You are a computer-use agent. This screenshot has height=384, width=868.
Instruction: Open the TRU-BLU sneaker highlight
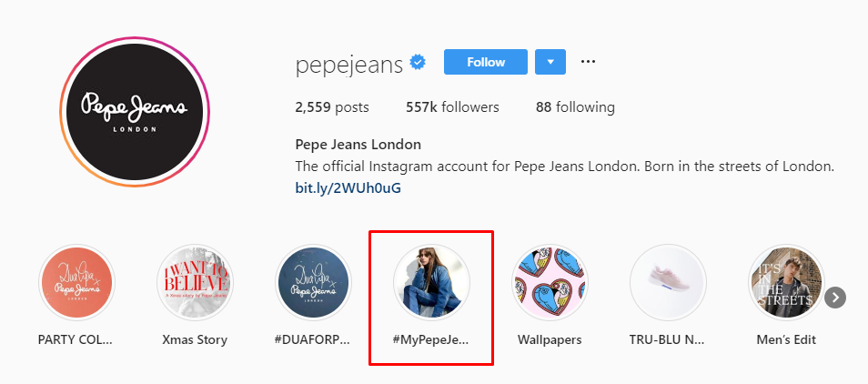(668, 282)
